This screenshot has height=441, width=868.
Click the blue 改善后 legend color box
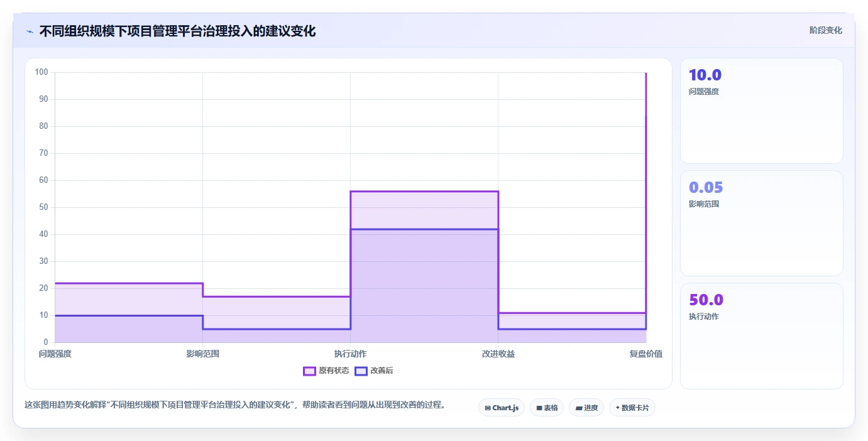pos(361,371)
